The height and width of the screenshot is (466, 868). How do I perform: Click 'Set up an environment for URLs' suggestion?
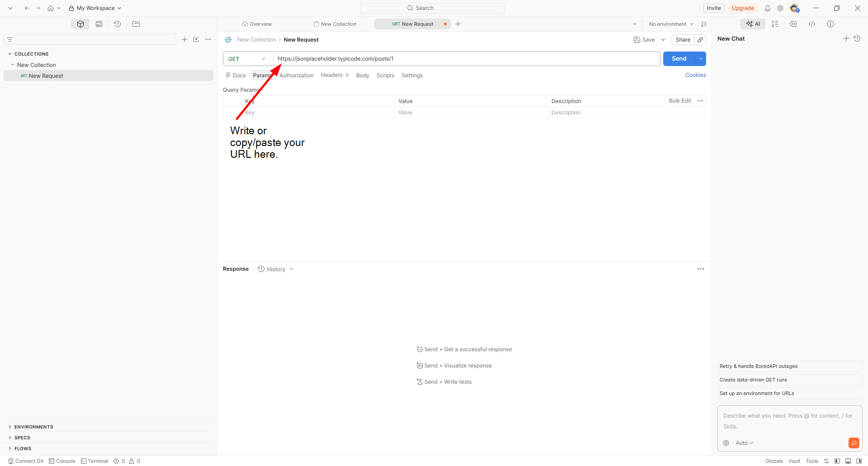790,393
